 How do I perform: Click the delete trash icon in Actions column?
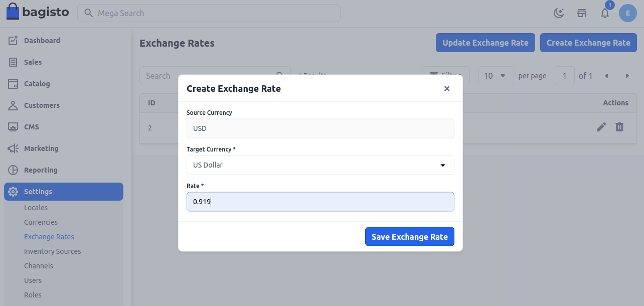point(619,127)
